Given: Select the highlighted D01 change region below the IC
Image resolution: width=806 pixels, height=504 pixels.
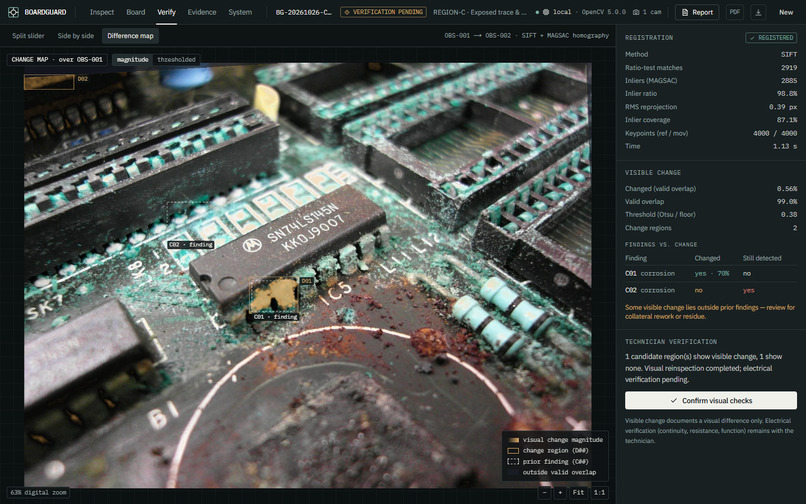Looking at the screenshot, I should pyautogui.click(x=274, y=295).
